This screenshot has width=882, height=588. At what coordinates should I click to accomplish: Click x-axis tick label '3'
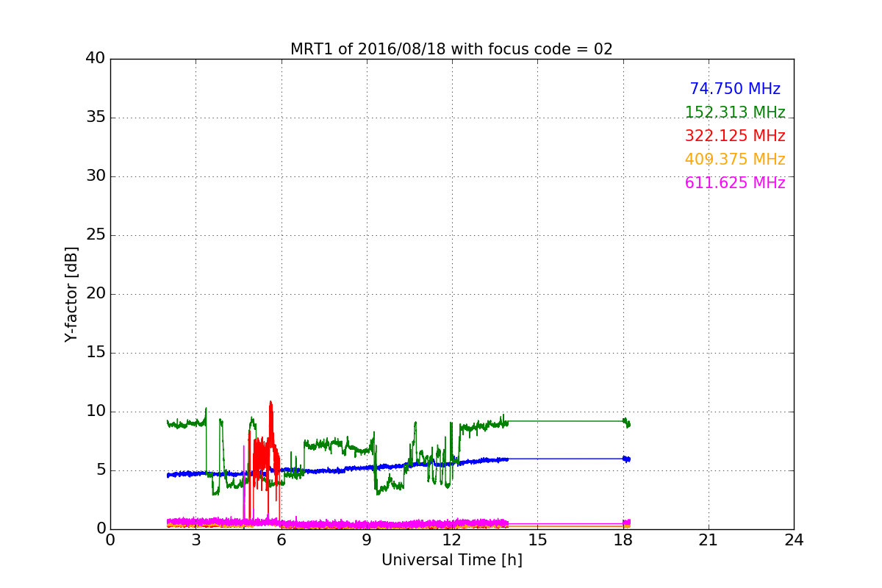coord(196,540)
